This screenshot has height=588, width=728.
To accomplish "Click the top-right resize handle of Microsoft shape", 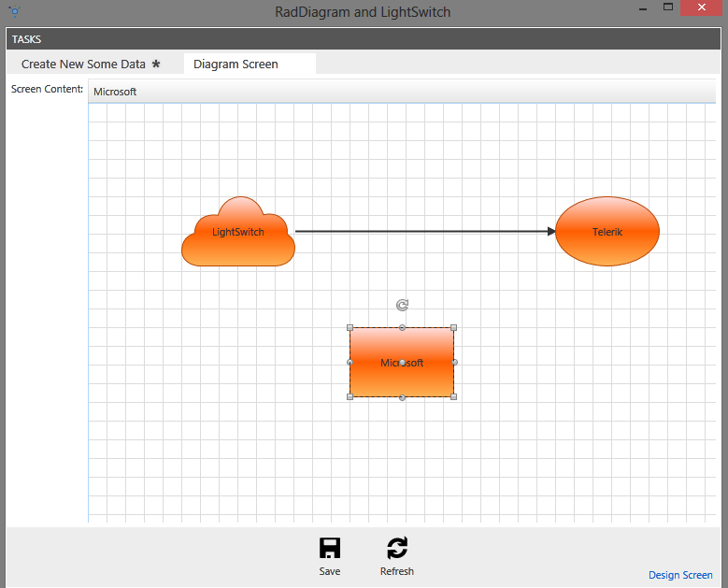I will pos(454,328).
